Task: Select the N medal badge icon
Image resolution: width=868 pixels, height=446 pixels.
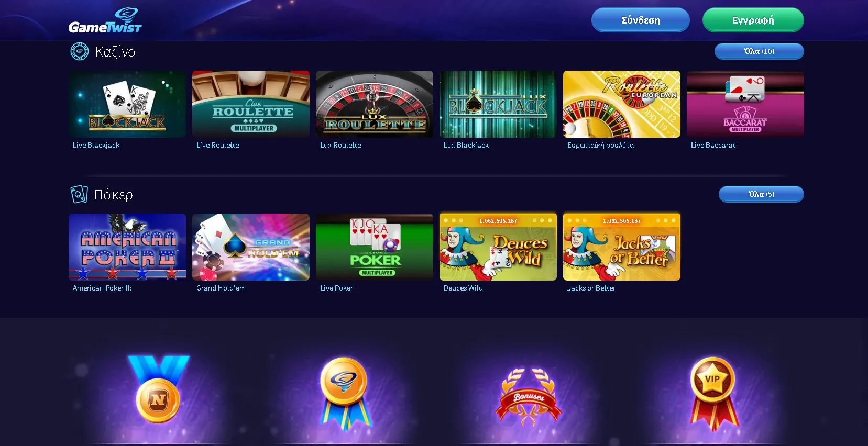Action: point(159,389)
